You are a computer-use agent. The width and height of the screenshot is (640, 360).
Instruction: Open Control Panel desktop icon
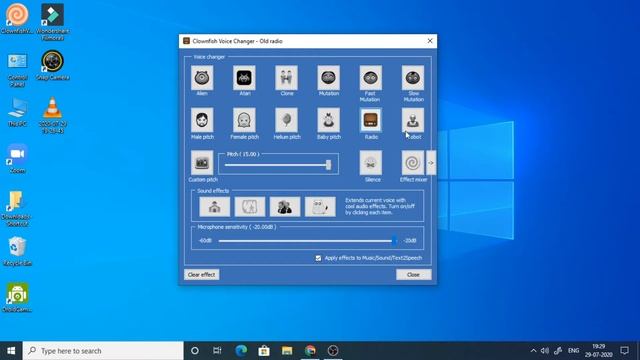coord(17,69)
